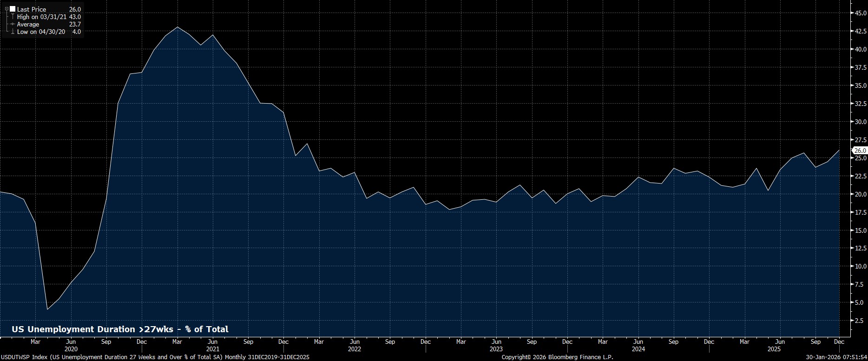Viewport: 868px width, 361px height.
Task: Click the 2021 year label on x-axis
Action: (212, 349)
